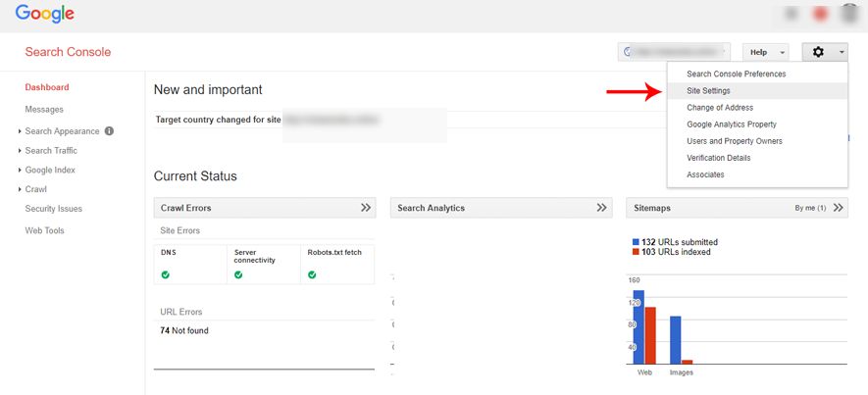Open the gear settings menu
The height and width of the screenshot is (395, 868).
coord(825,52)
